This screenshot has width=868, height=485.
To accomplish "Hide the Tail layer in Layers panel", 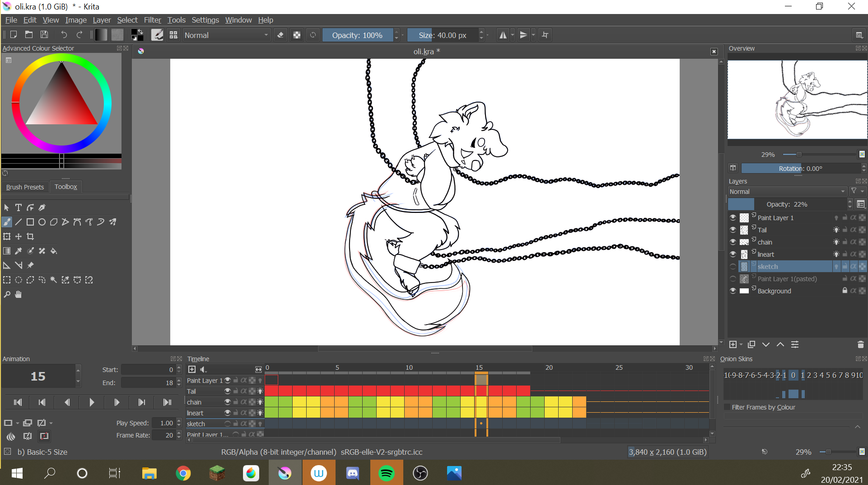I will pyautogui.click(x=733, y=230).
